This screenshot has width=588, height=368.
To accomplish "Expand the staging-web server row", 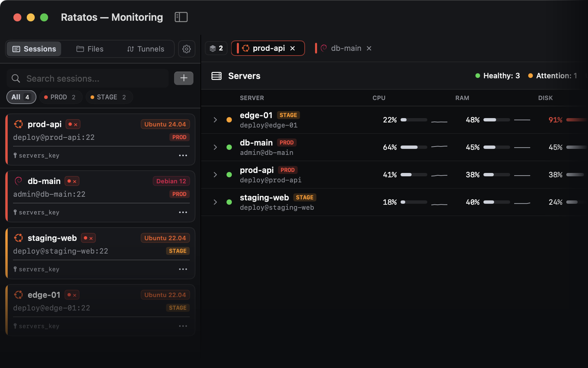I will (x=215, y=202).
